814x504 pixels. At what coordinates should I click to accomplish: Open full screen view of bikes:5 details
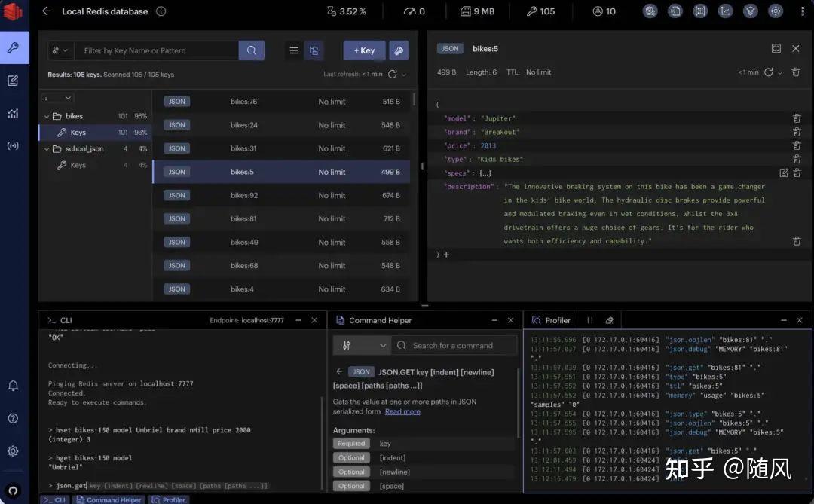776,48
